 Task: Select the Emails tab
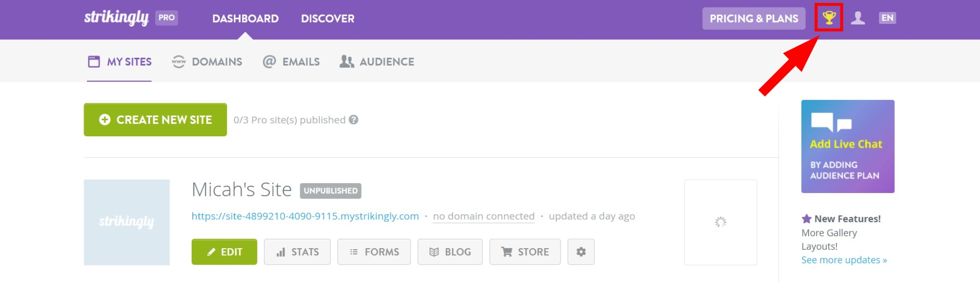[292, 62]
